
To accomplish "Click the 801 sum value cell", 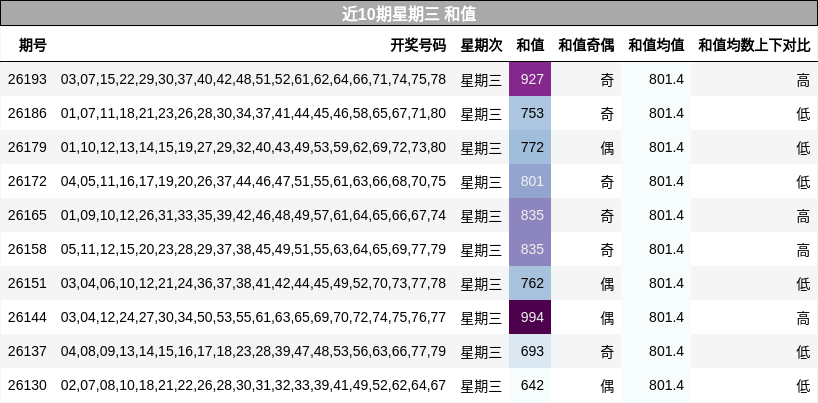I will (x=530, y=181).
